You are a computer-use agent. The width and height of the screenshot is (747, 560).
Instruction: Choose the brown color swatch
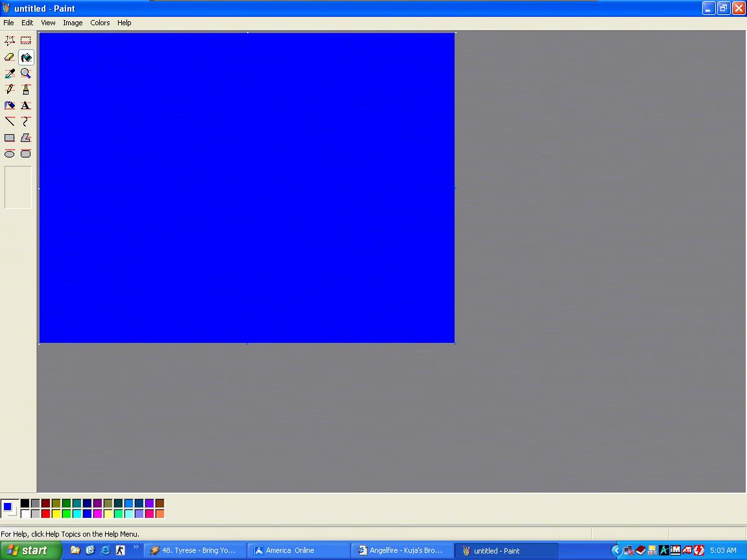[x=160, y=504]
